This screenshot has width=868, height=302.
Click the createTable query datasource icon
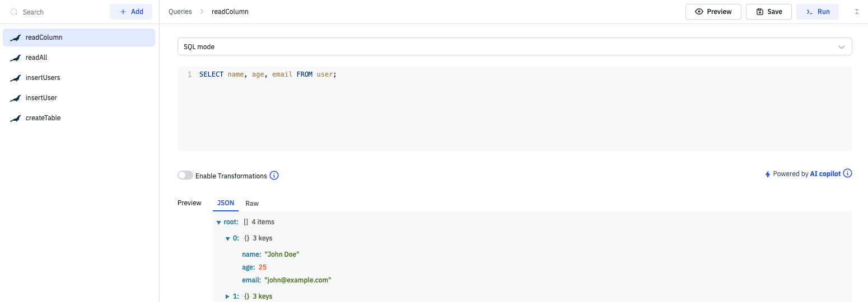16,119
